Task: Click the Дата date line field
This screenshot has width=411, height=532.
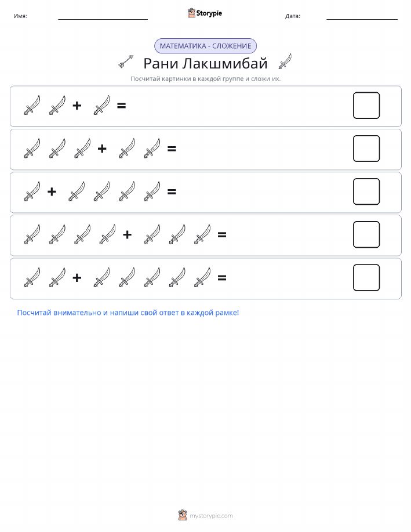Action: coord(362,16)
